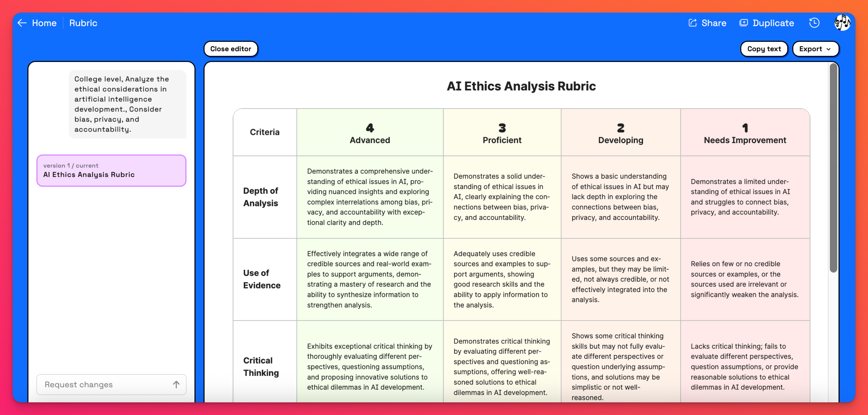Screen dimensions: 868x415
Task: Expand the Export dropdown
Action: 815,49
